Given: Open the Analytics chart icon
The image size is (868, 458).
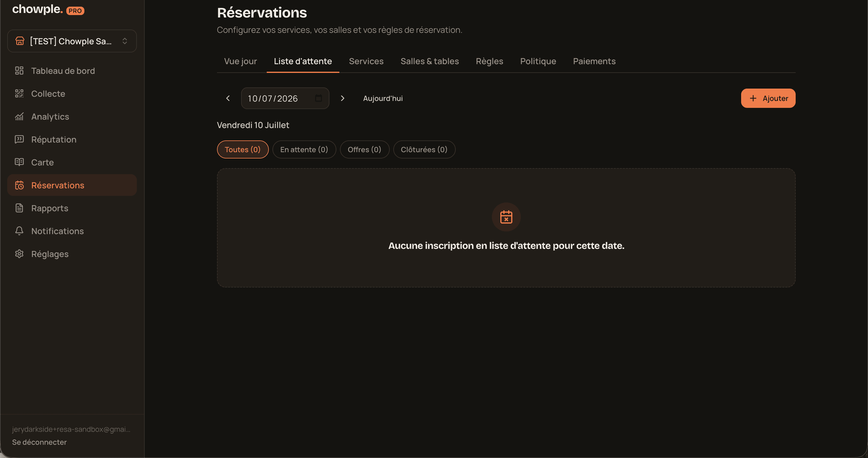Looking at the screenshot, I should [x=19, y=117].
